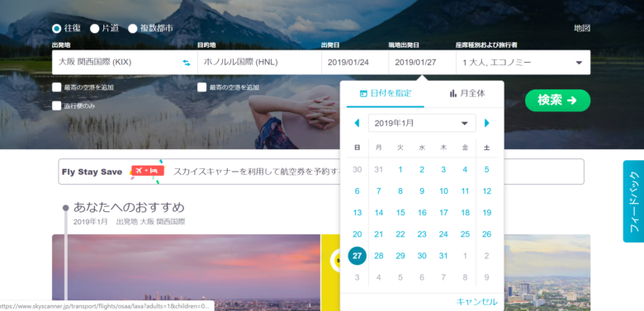Click the green 検索 search button
Viewport: 644px width, 311px height.
coord(557,101)
